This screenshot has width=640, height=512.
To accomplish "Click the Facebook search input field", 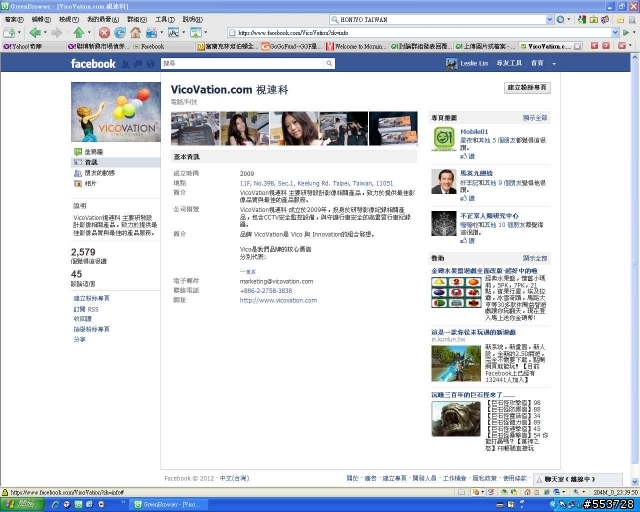I will click(243, 63).
